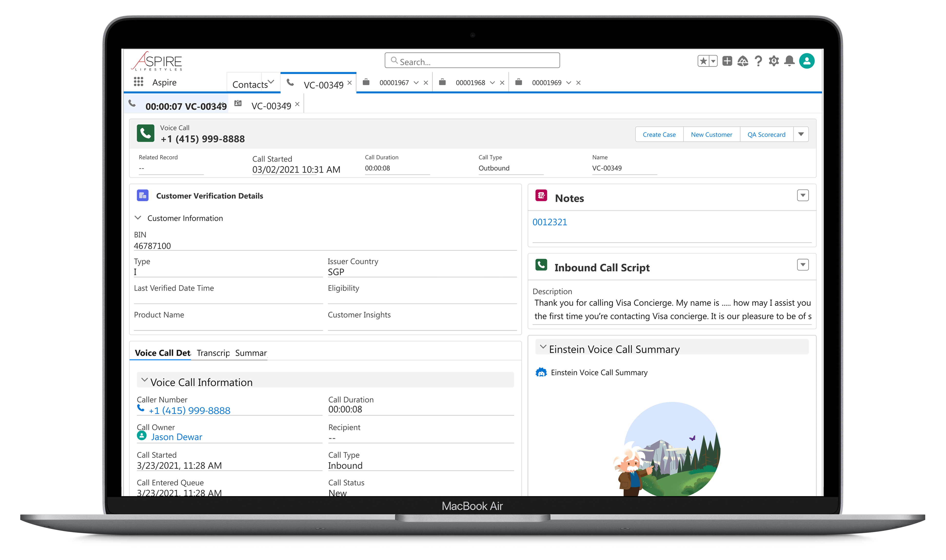This screenshot has width=946, height=560.
Task: Click the Customer Verification Details icon
Action: pos(142,195)
